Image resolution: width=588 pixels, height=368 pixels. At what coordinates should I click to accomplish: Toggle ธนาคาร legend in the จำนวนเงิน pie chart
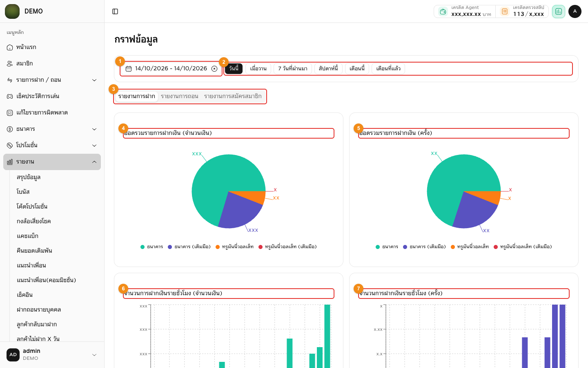click(151, 247)
